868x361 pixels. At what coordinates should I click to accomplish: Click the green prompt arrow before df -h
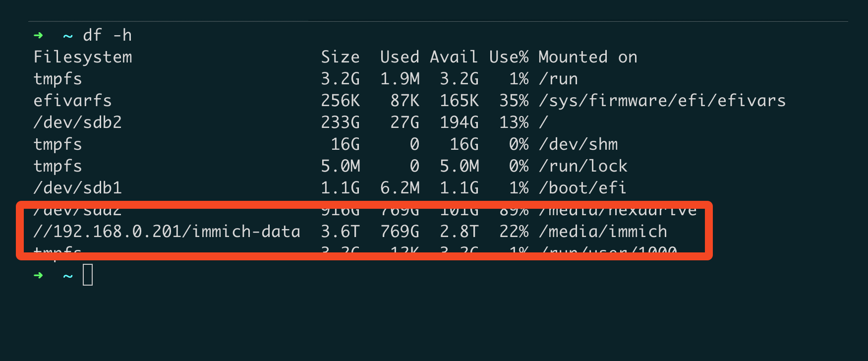tap(38, 36)
